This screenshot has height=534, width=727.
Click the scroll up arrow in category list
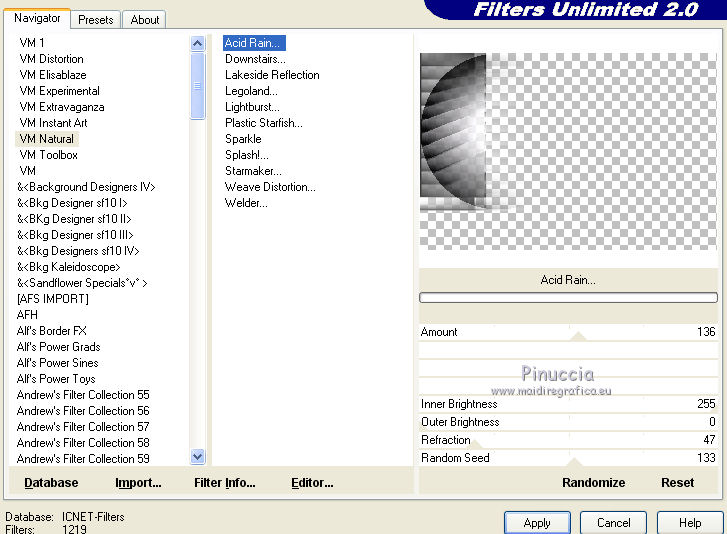[x=198, y=44]
